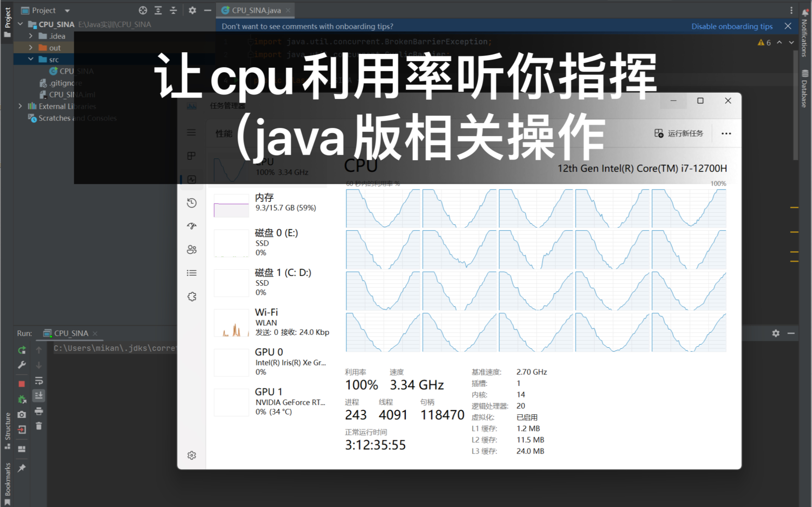Stop the running CPU_SINA process
This screenshot has height=507, width=812.
pos(22,383)
